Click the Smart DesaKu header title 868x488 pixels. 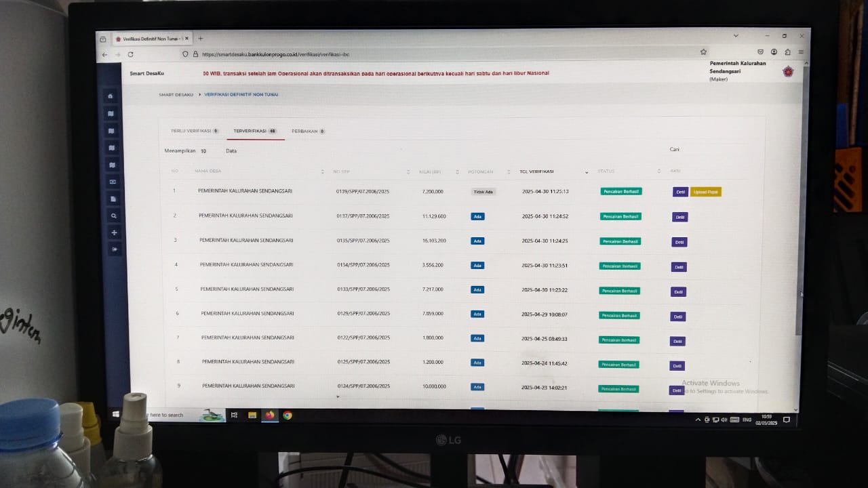click(x=146, y=73)
